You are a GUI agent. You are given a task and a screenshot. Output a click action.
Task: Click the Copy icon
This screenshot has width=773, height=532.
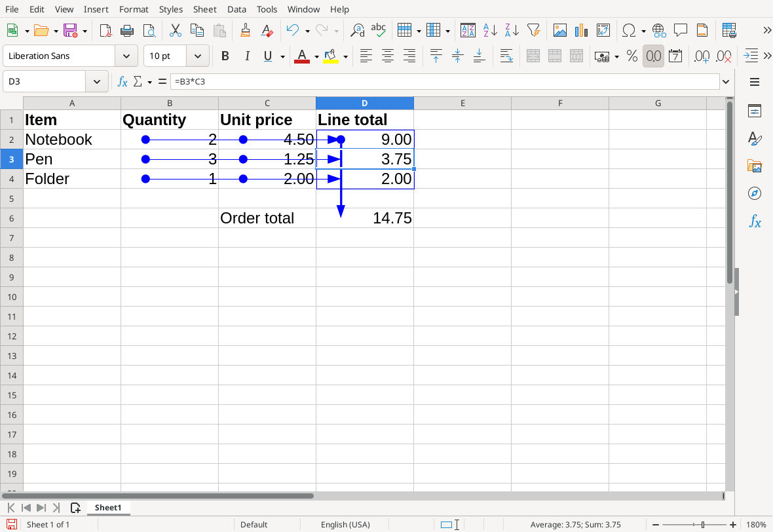pos(197,31)
